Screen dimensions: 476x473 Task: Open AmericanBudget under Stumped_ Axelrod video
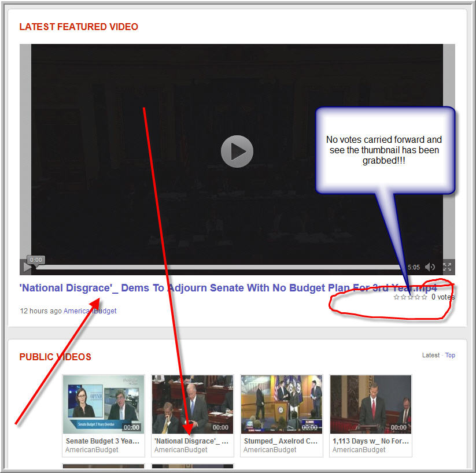[x=270, y=450]
